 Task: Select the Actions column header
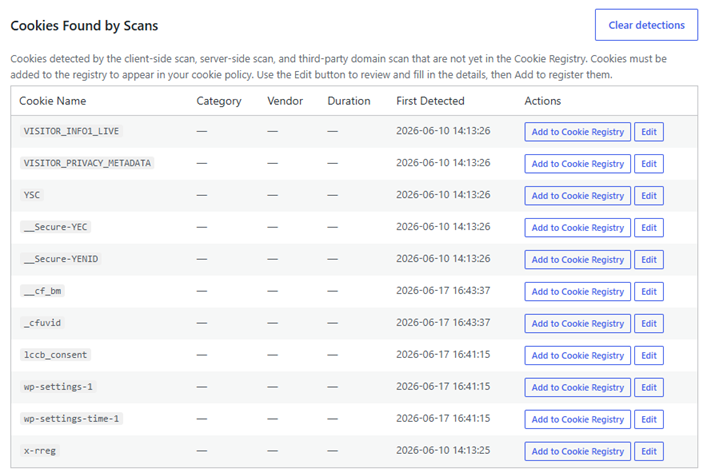pyautogui.click(x=542, y=101)
